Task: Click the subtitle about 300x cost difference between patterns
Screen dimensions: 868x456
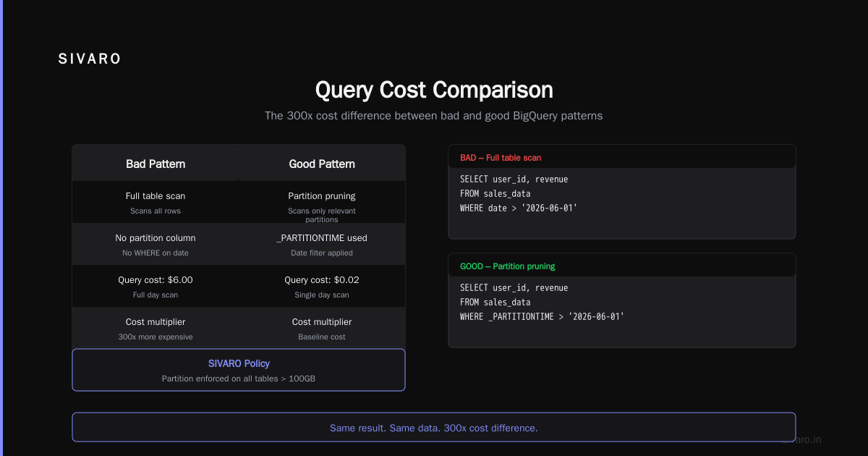Action: tap(434, 116)
